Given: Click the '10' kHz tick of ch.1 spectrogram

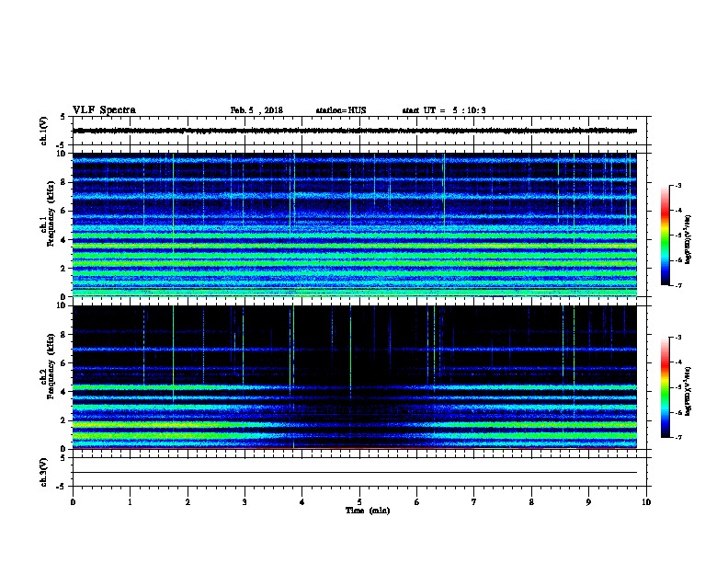Looking at the screenshot, I should coord(63,154).
